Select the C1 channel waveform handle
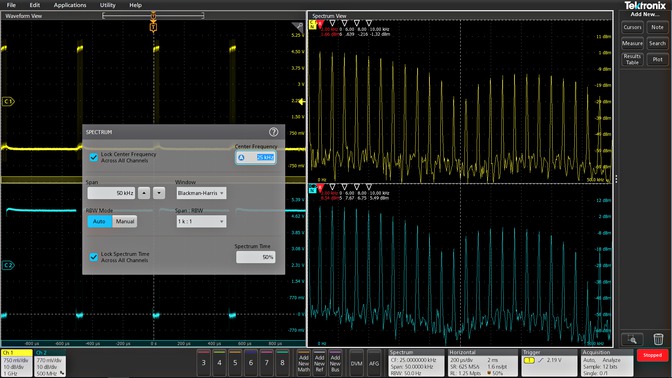 [x=8, y=102]
